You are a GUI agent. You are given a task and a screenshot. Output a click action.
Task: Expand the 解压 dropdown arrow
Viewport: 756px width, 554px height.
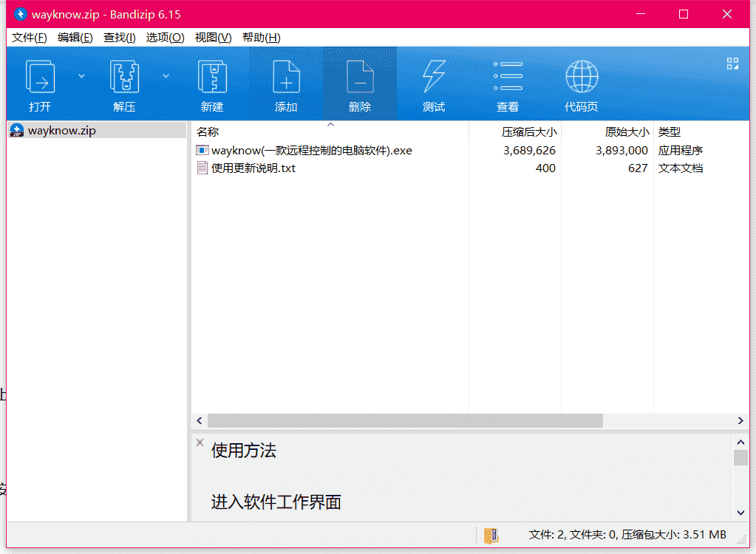click(166, 76)
